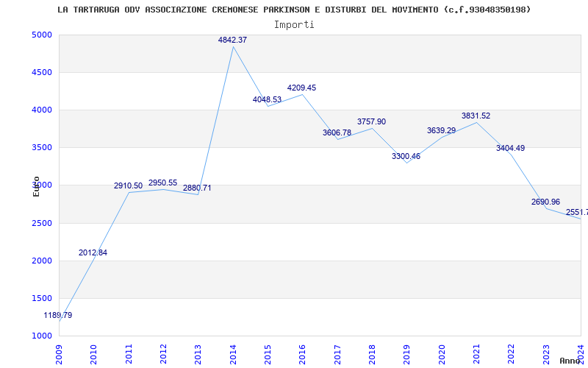
Task: Click the Importi subtitle
Action: coord(294,25)
